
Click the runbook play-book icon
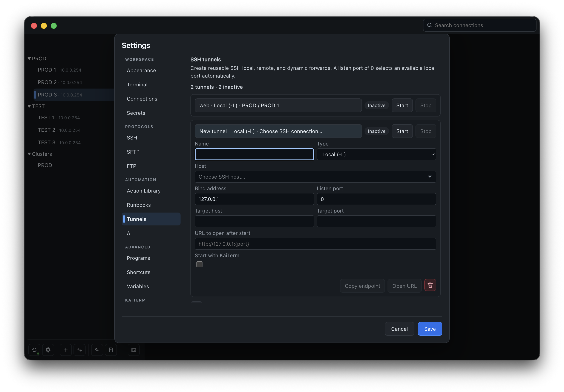[111, 350]
